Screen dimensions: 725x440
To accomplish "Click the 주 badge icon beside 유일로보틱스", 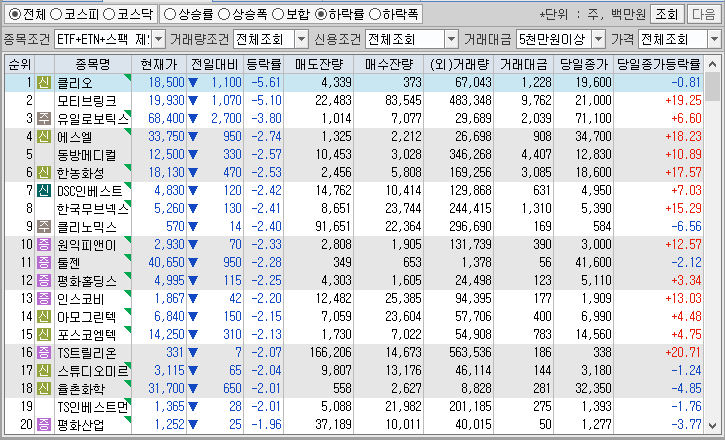I will pos(44,119).
